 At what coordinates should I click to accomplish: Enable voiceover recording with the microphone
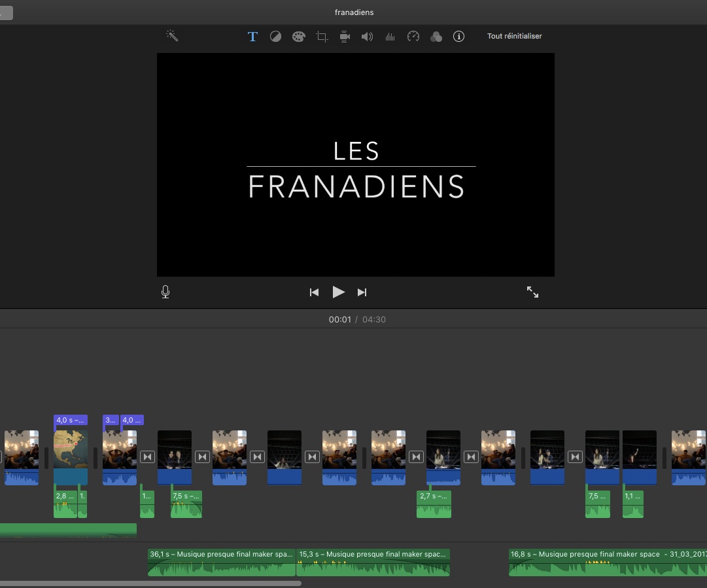click(x=165, y=292)
